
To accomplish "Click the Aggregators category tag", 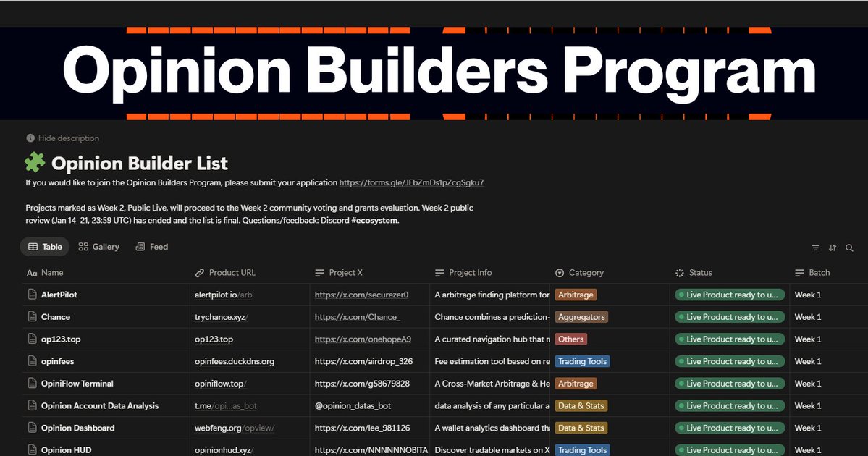I will pyautogui.click(x=581, y=317).
